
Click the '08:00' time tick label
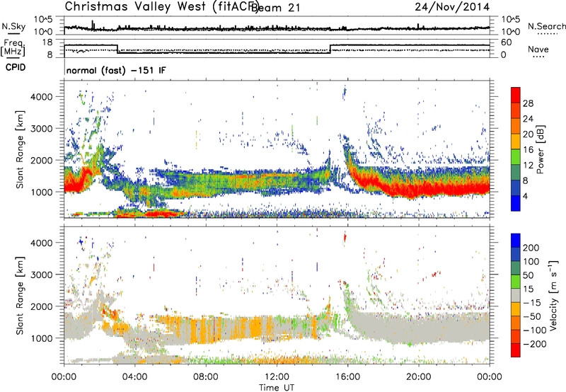point(206,377)
